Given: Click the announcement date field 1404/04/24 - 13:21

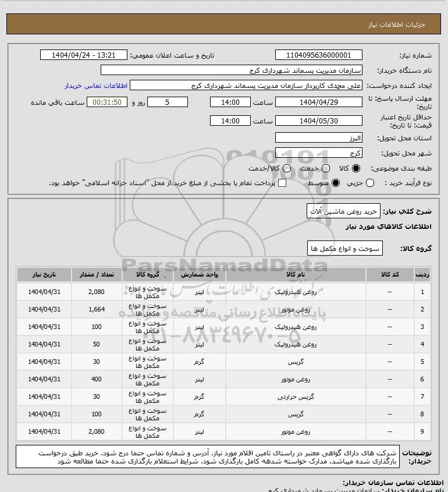Looking at the screenshot, I should (x=84, y=55).
